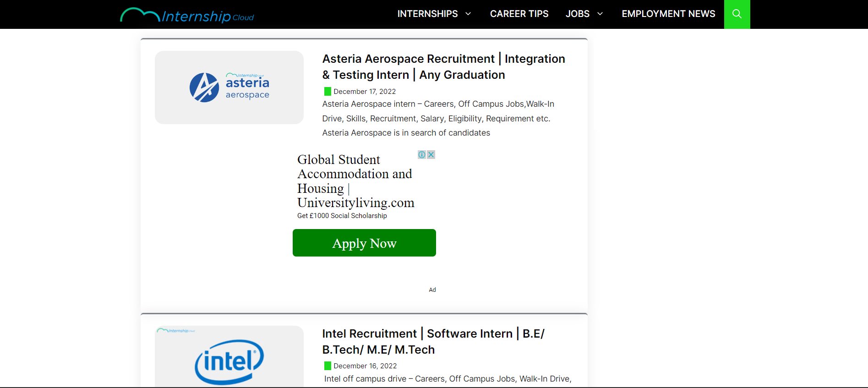
Task: Click the Global Student Accommodation ad headline
Action: [x=355, y=181]
